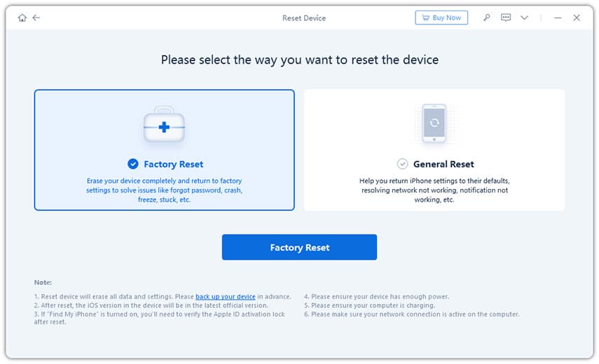Click note 3 about Find My iPhone
Viewport: 599px width, 364px height.
[159, 318]
